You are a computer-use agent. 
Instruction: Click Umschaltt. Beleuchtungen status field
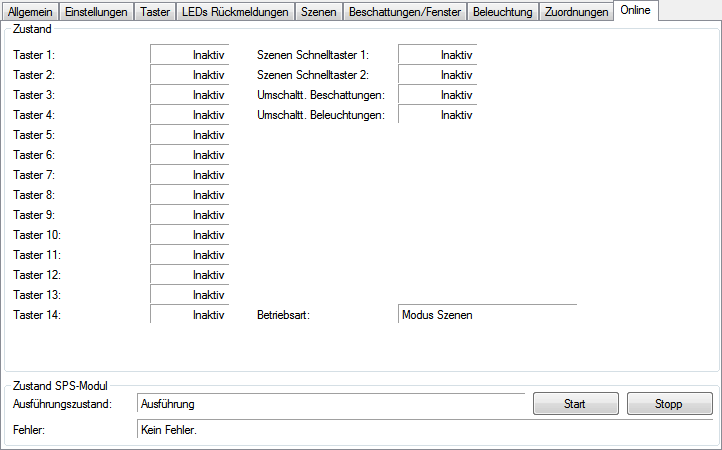pyautogui.click(x=437, y=114)
